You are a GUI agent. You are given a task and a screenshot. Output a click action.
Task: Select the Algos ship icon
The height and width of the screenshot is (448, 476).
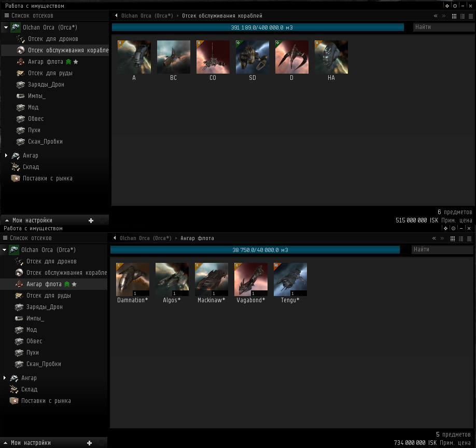(172, 279)
